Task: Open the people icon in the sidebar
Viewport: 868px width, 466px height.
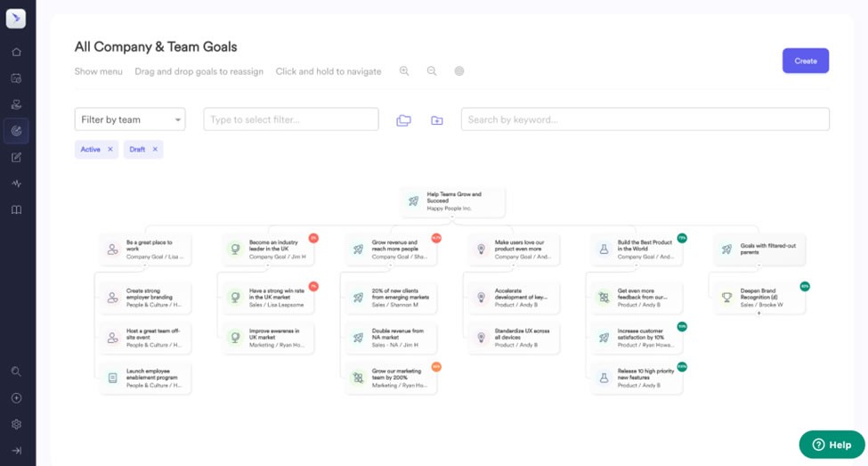Action: coord(17,104)
